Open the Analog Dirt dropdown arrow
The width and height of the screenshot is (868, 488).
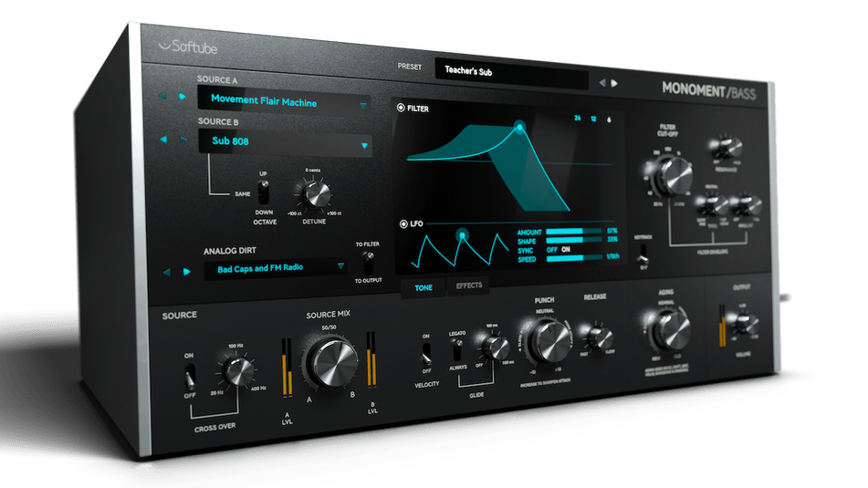[x=341, y=266]
